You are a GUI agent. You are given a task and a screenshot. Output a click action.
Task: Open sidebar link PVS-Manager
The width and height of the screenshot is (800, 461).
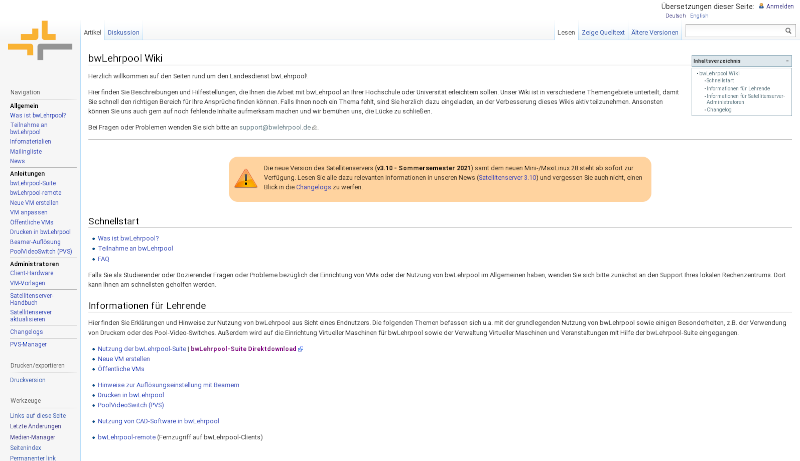pos(28,345)
